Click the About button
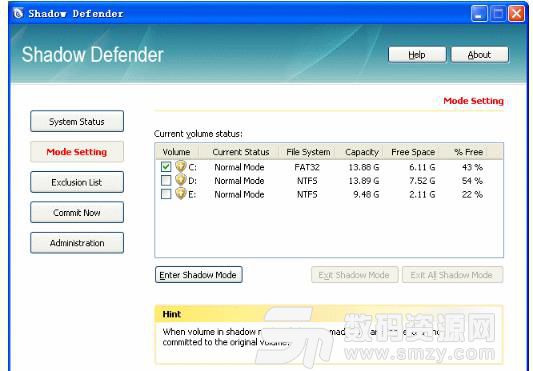533x371 pixels. 480,55
